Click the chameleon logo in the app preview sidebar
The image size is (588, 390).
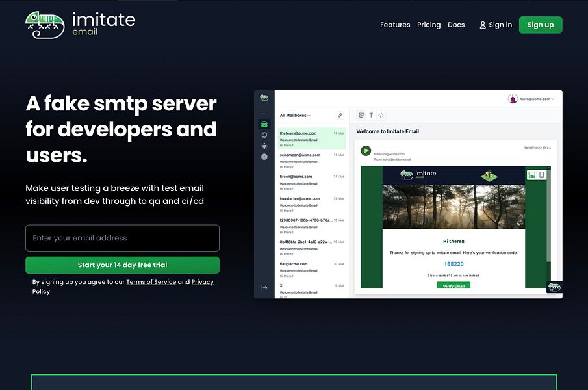point(264,98)
